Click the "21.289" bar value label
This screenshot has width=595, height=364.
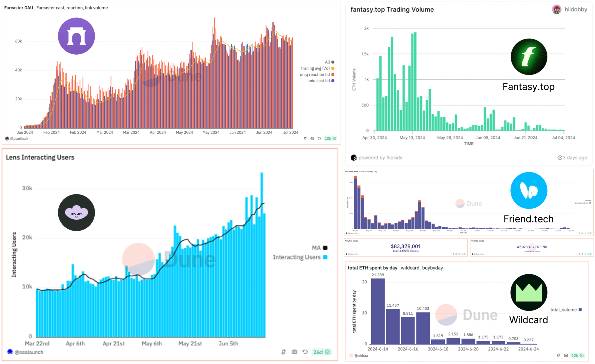[378, 275]
